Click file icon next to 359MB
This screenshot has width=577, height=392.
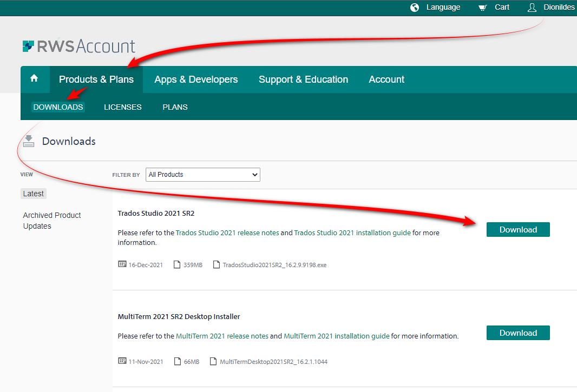[x=177, y=264]
